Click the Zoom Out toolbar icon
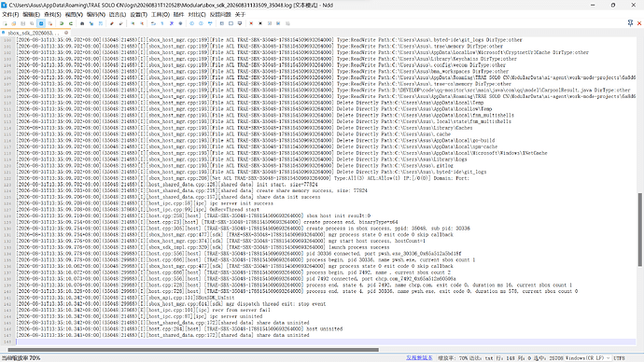This screenshot has height=362, width=644. pyautogui.click(x=142, y=23)
